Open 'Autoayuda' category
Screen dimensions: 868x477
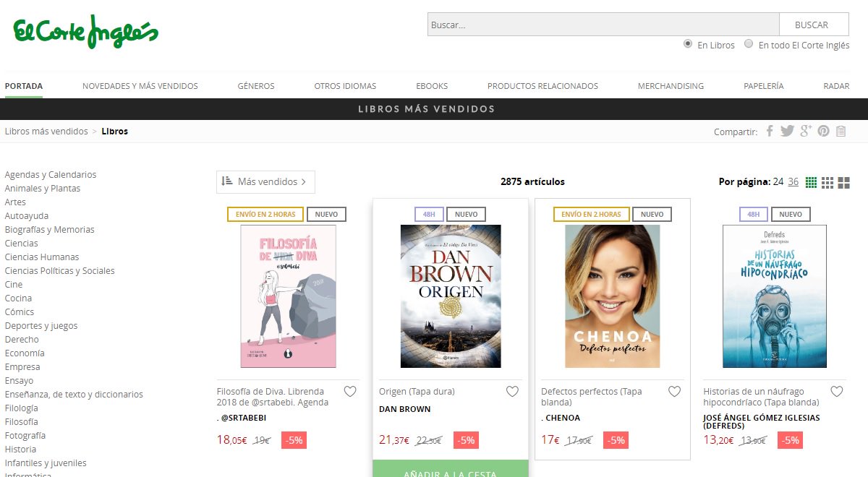[27, 216]
